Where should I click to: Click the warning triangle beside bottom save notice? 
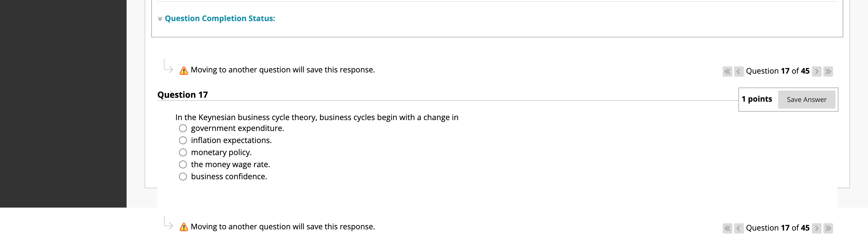pos(183,226)
